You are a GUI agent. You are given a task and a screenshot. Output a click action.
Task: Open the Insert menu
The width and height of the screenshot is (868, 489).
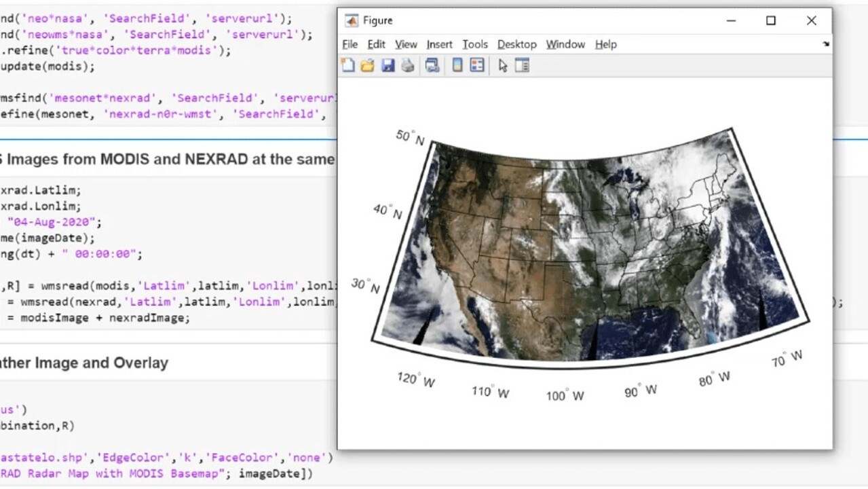pos(439,44)
